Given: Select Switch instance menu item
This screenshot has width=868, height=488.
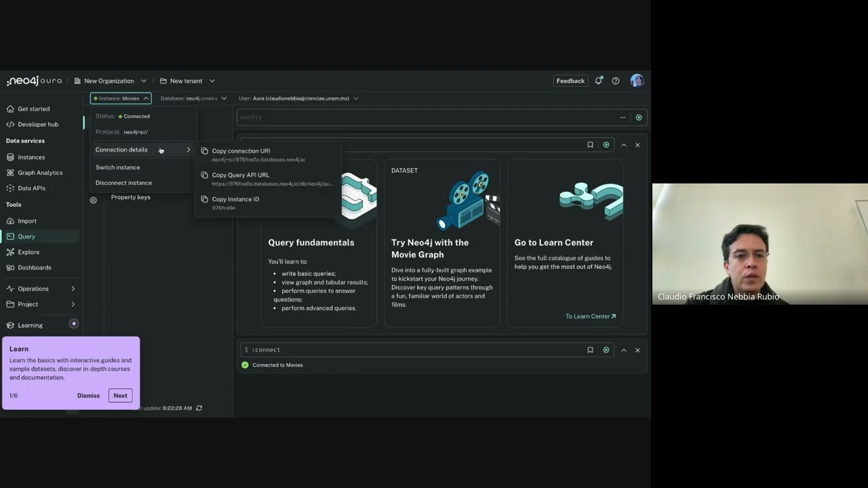Looking at the screenshot, I should 143,167.
